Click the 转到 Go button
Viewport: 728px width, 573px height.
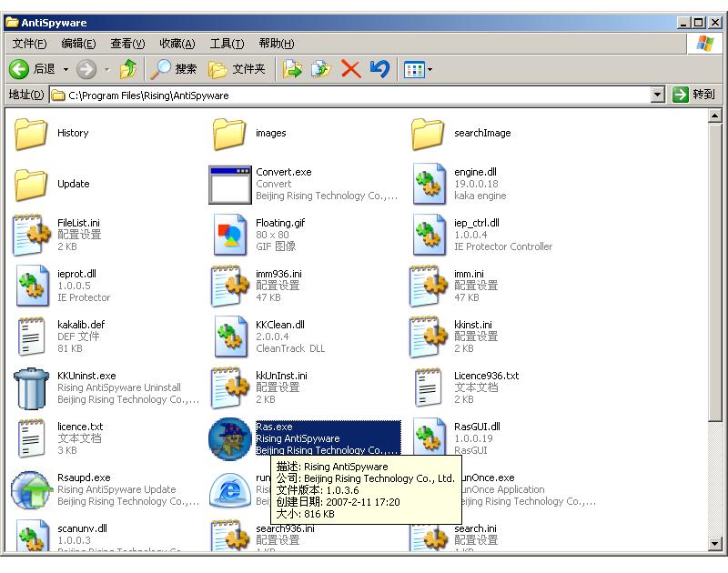(693, 95)
